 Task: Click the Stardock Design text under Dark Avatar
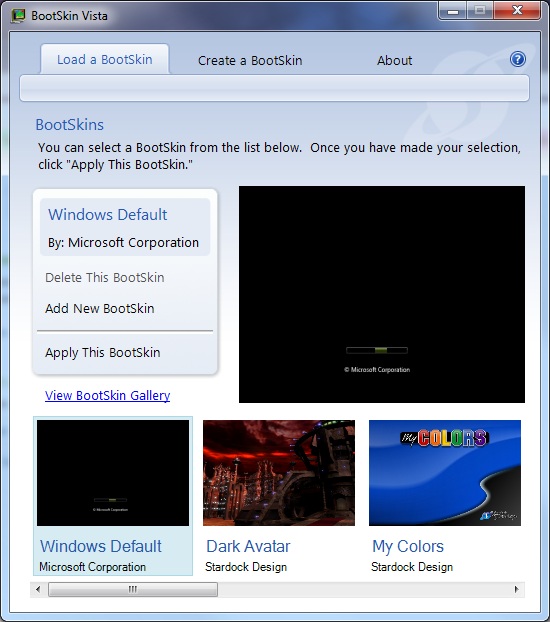coord(246,567)
